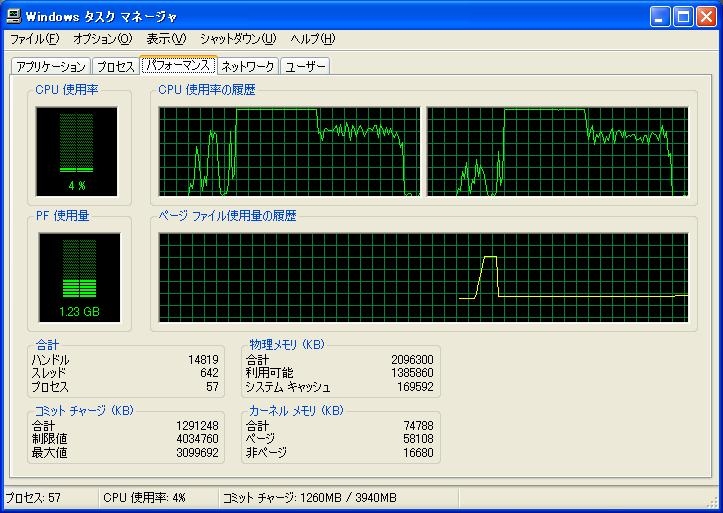
Task: Click commit charge 合計 value 1291248
Action: point(197,425)
